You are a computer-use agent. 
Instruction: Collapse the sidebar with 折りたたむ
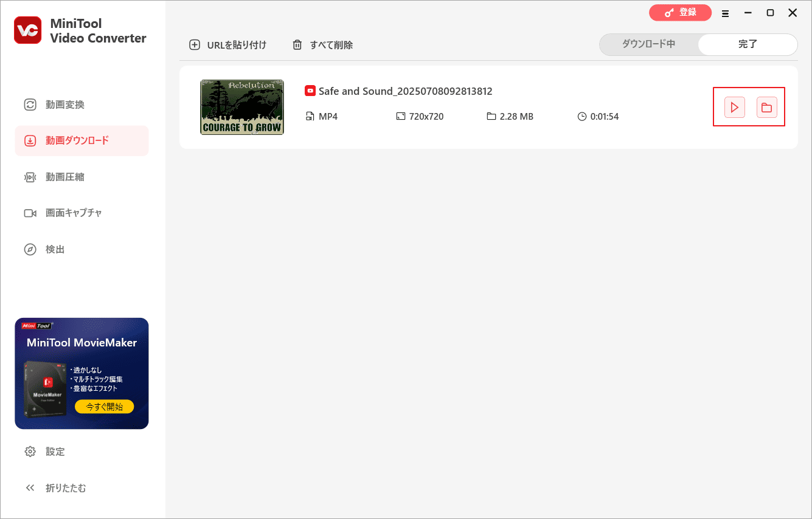click(x=82, y=488)
